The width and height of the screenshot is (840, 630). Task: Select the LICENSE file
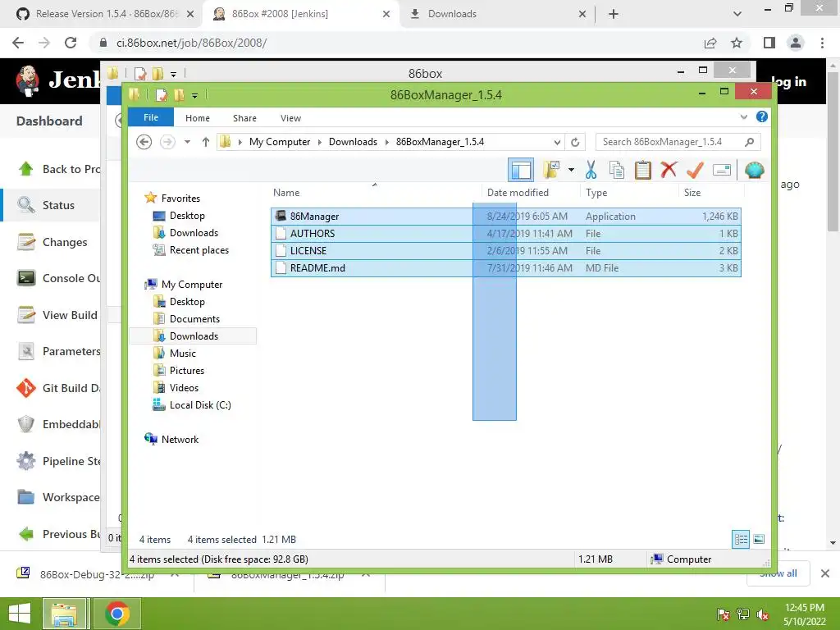tap(505, 251)
